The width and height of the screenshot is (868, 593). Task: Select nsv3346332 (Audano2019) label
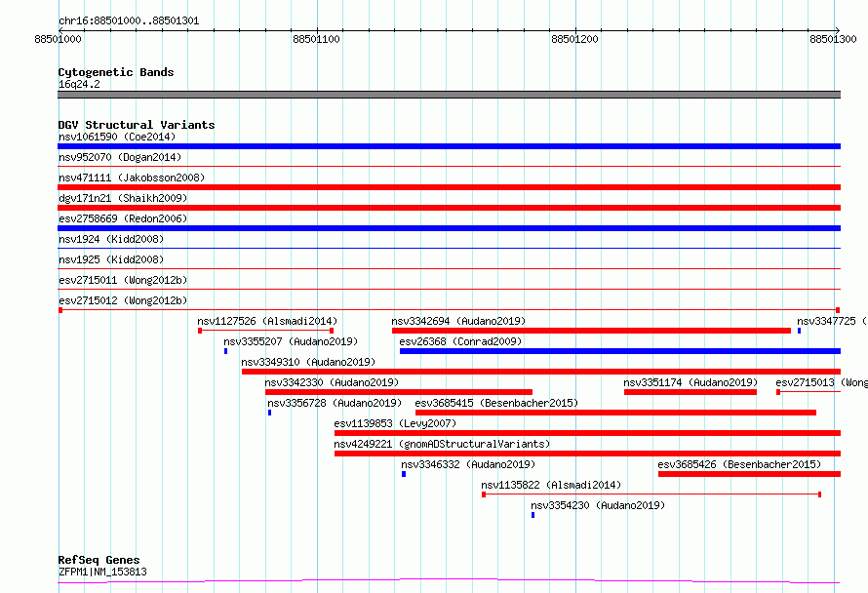click(x=468, y=464)
